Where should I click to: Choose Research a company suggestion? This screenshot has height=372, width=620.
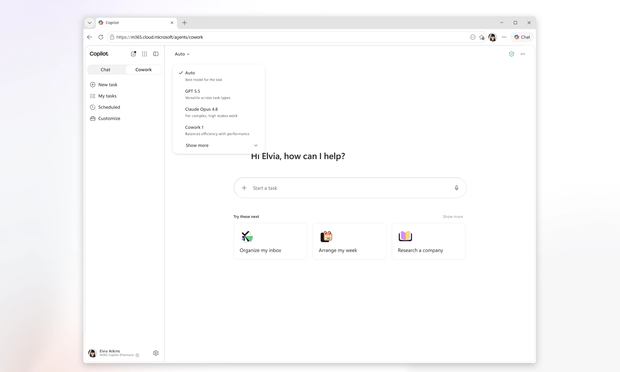tap(429, 241)
